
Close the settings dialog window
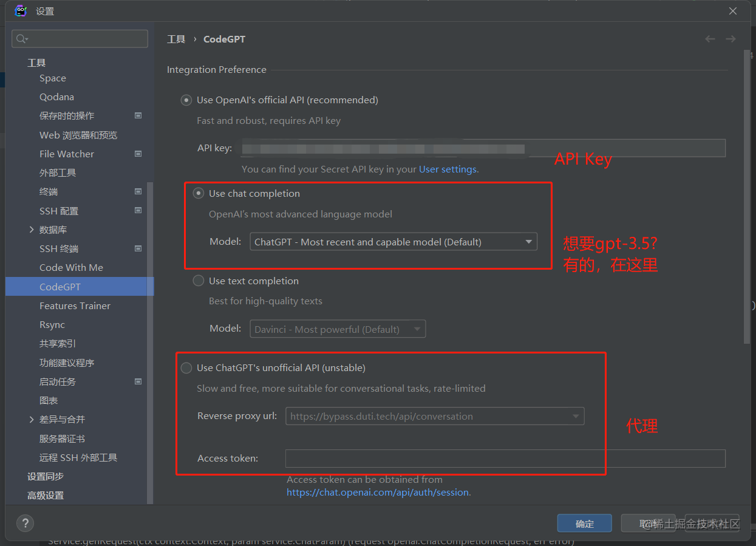point(734,11)
